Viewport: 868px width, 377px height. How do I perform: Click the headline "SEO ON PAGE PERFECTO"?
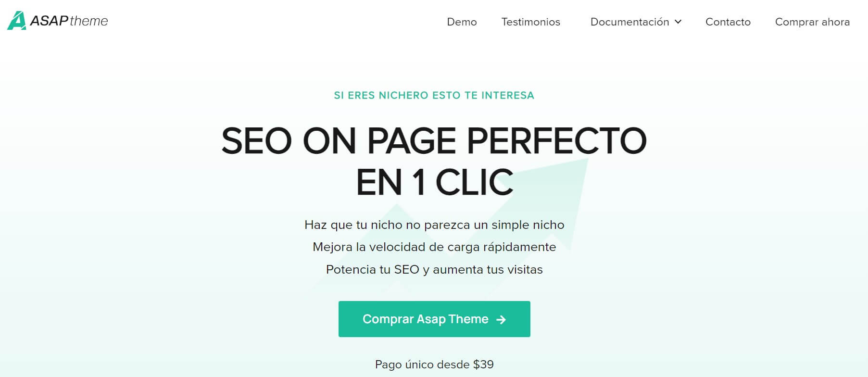click(x=434, y=141)
